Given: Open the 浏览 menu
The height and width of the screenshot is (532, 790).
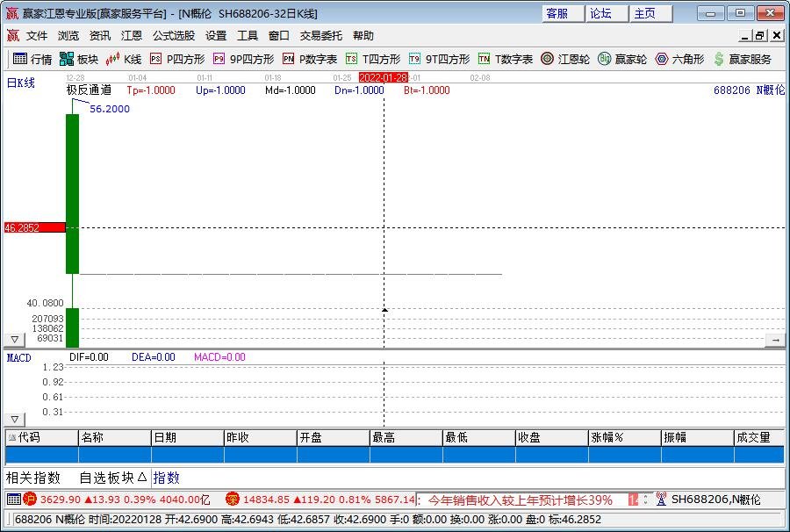Looking at the screenshot, I should tap(68, 35).
